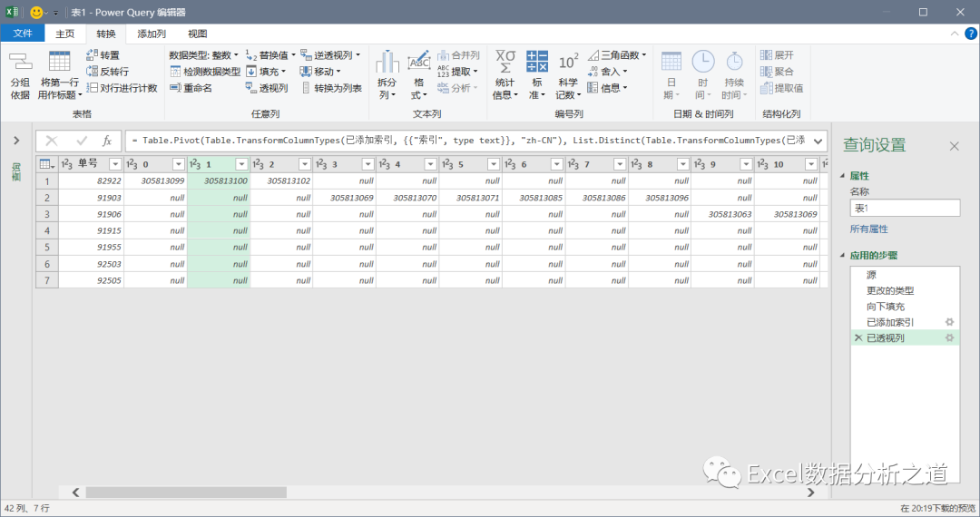This screenshot has width=980, height=517.
Task: Open filter dropdown for 单号 column
Action: [x=115, y=164]
